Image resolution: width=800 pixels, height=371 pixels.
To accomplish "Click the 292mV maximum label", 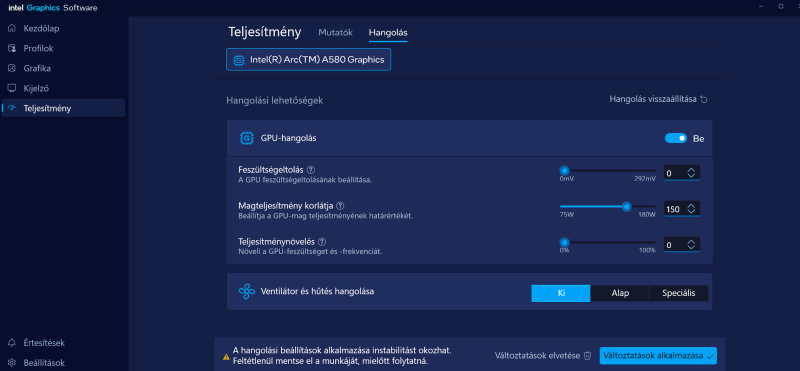I will pyautogui.click(x=645, y=179).
